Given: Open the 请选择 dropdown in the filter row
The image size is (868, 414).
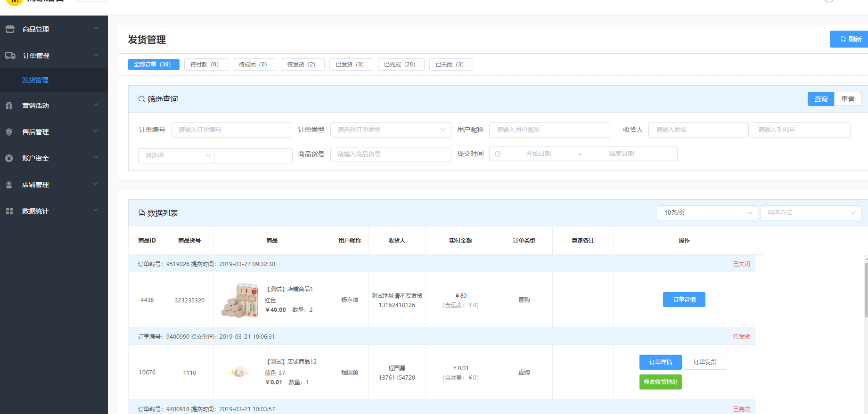Looking at the screenshot, I should coord(176,155).
